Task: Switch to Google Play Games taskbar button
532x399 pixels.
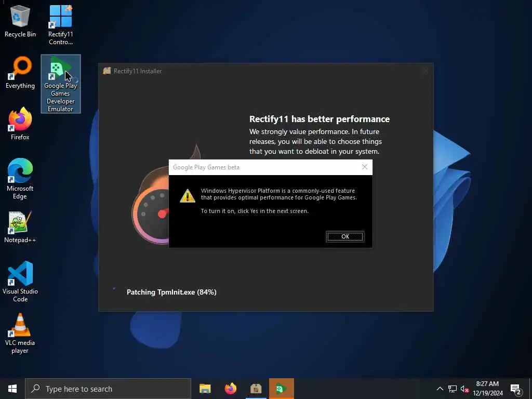Action: tap(281, 389)
